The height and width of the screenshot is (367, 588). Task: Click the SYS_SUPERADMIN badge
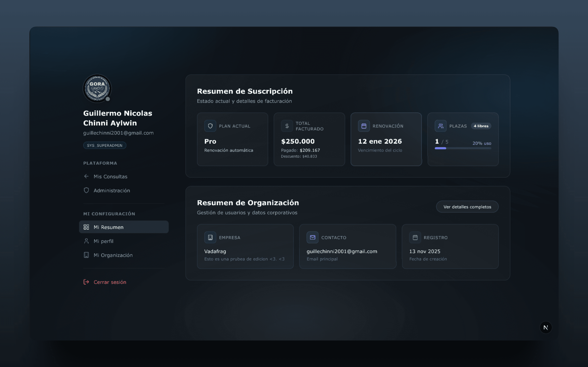click(x=105, y=145)
